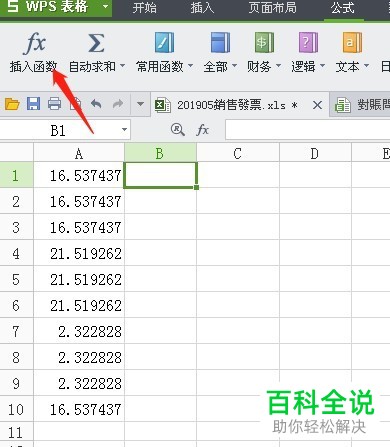This screenshot has height=447, width=390.
Task: Expand the 全部 dropdown arrow
Action: pos(234,66)
